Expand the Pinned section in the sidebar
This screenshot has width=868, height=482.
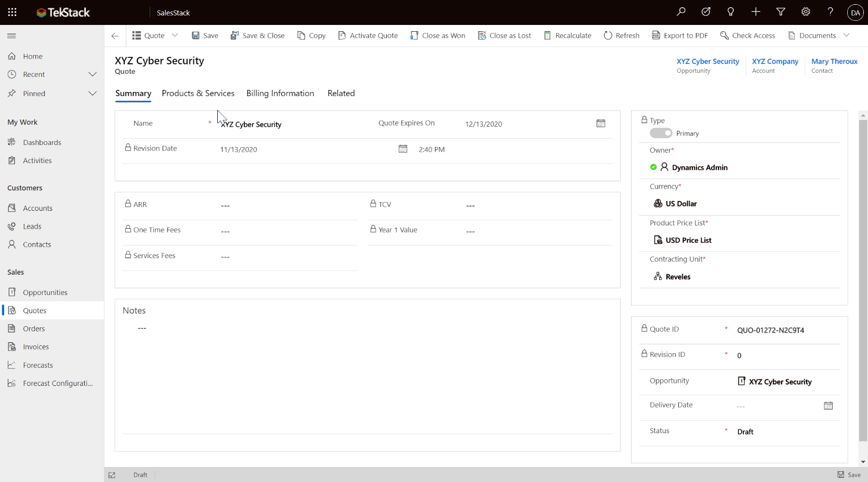click(93, 93)
